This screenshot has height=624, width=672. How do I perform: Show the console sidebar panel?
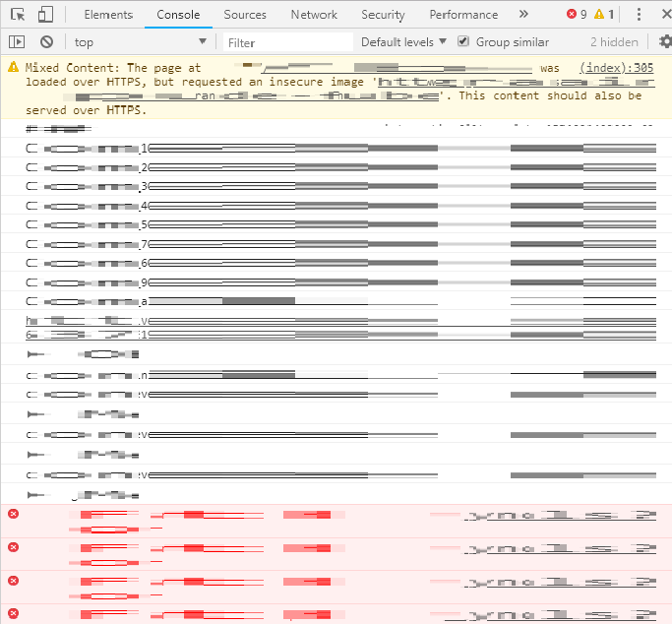(17, 42)
